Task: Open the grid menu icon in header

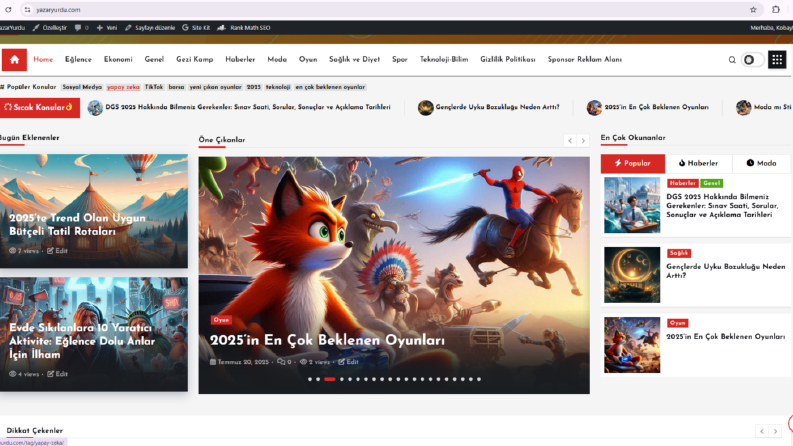Action: point(777,60)
